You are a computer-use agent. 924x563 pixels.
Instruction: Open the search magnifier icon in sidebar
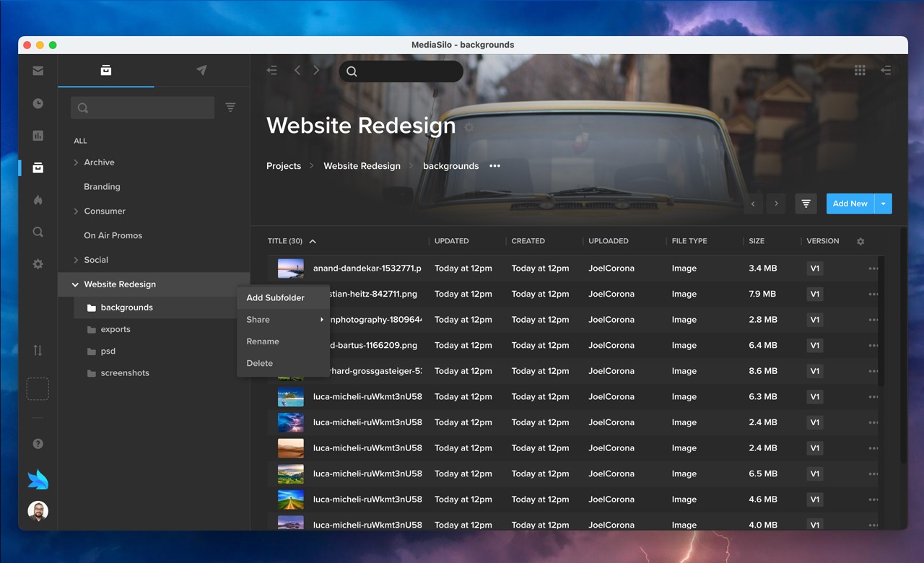38,232
